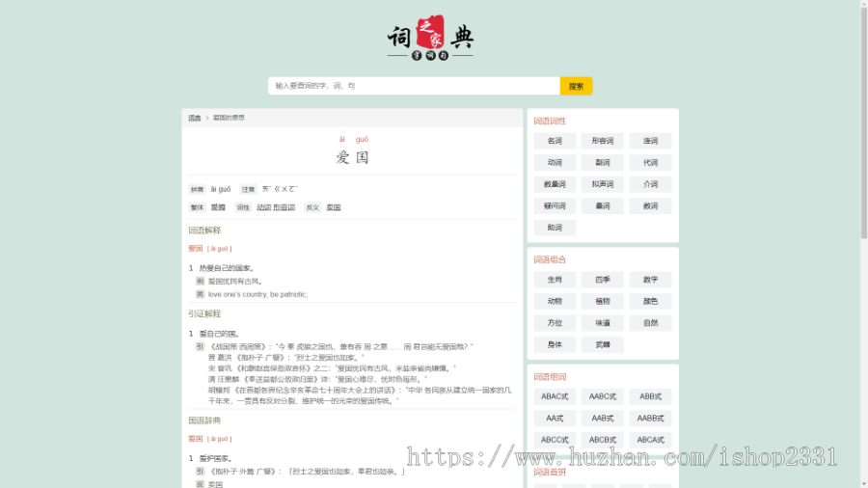Image resolution: width=868 pixels, height=488 pixels.
Task: Select the ABAC式 word pattern
Action: coord(555,396)
